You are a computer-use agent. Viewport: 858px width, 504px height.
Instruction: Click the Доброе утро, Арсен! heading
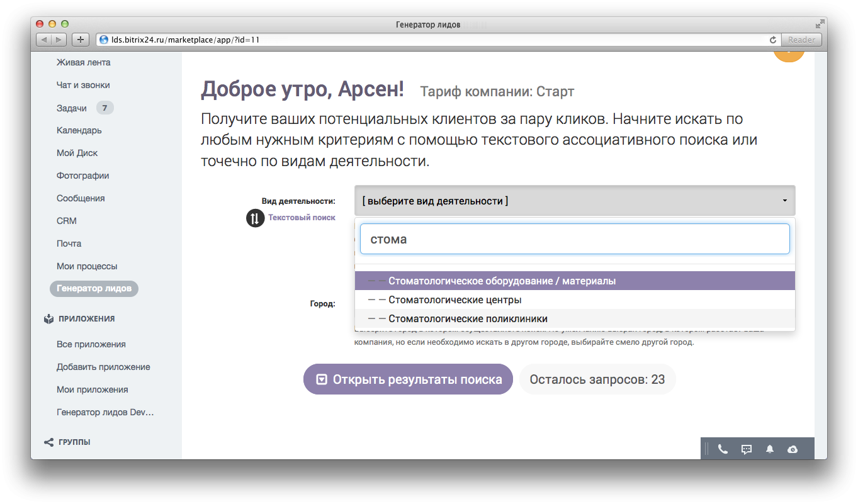(x=302, y=90)
